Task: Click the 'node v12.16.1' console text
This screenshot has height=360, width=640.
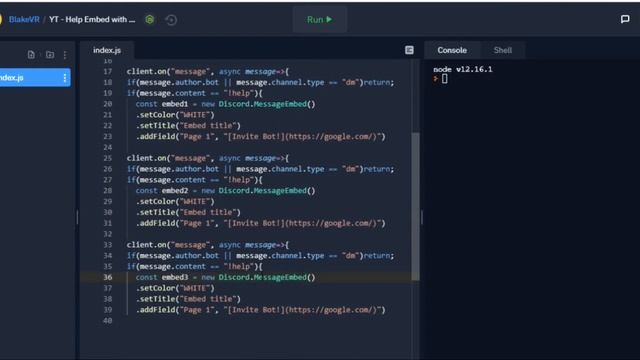Action: pos(462,69)
